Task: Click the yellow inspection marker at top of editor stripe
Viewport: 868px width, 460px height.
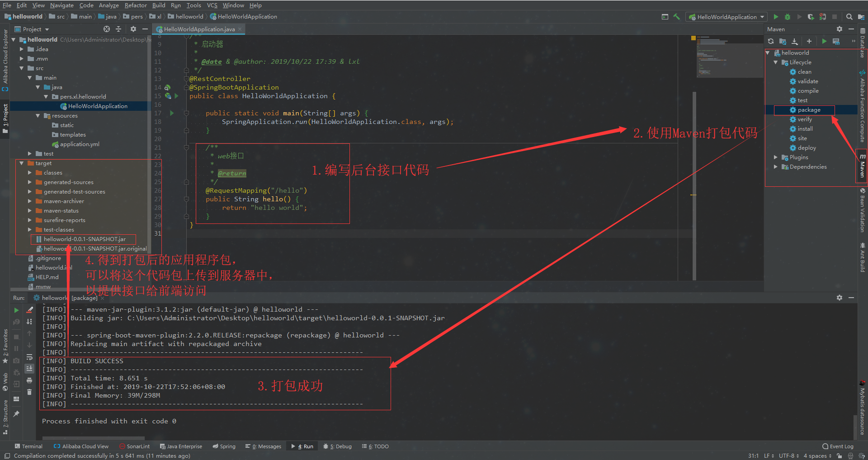Action: point(693,38)
